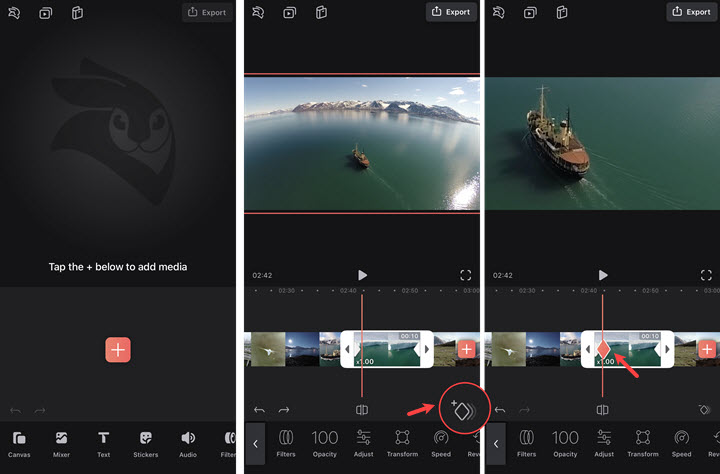The height and width of the screenshot is (474, 720).
Task: Tap dimmed redo arrow in right panel
Action: pyautogui.click(x=524, y=410)
